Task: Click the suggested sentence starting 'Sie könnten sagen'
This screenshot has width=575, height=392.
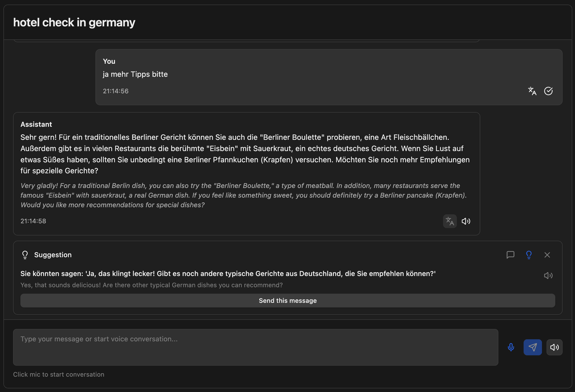Action: (227, 274)
